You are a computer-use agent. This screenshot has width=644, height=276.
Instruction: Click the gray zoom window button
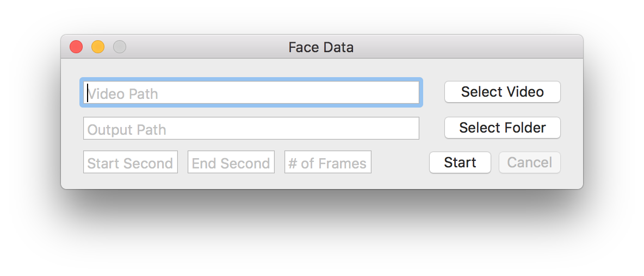(x=120, y=47)
